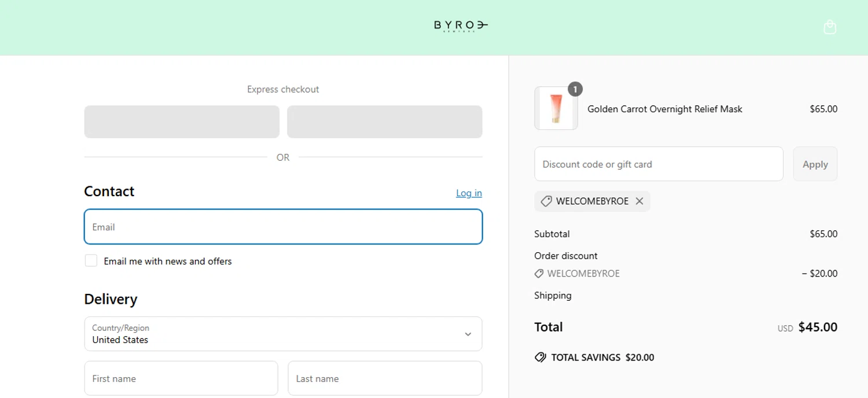Click the Golden Carrot Overnight Relief Mask name

click(665, 109)
